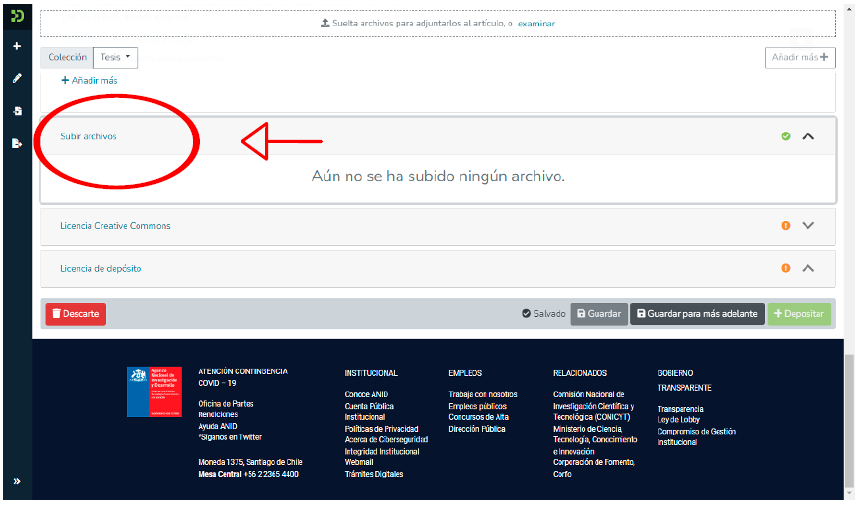
Task: Open the Políticas de Privacidad link
Action: (x=382, y=429)
